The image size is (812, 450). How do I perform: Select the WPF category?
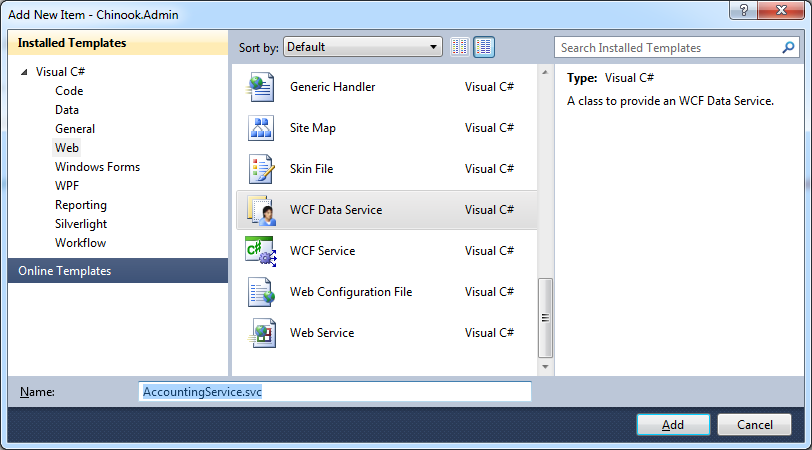[x=67, y=186]
